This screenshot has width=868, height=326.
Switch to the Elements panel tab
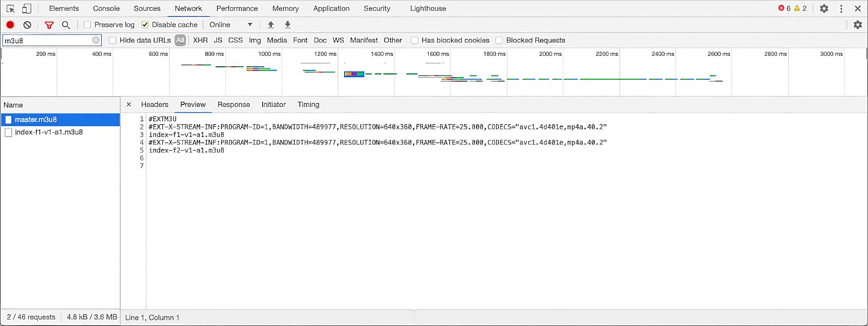(64, 8)
